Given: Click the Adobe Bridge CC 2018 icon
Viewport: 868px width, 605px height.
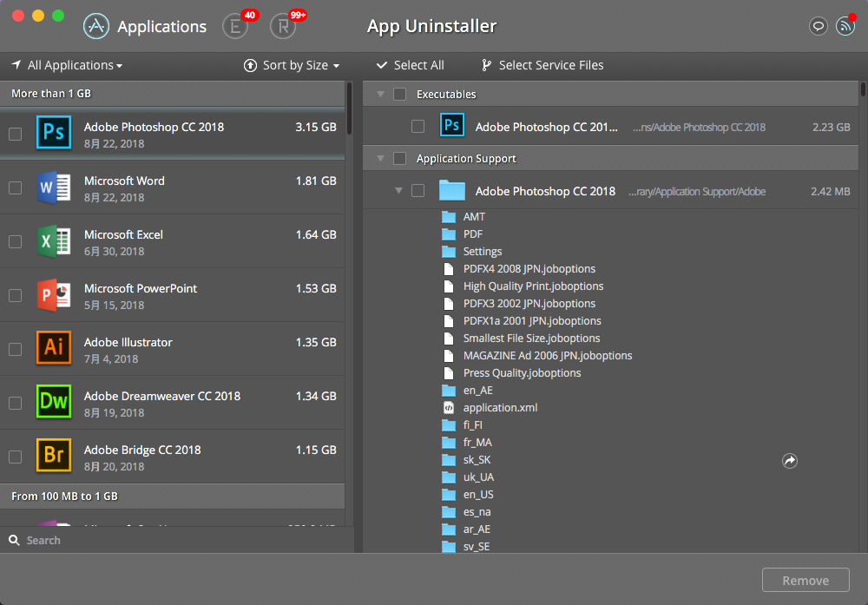Looking at the screenshot, I should tap(54, 455).
